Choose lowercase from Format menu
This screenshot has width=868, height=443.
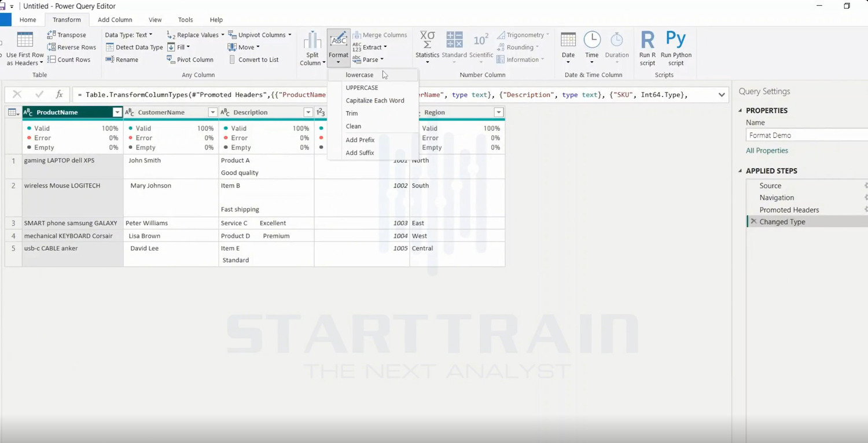[x=372, y=75]
